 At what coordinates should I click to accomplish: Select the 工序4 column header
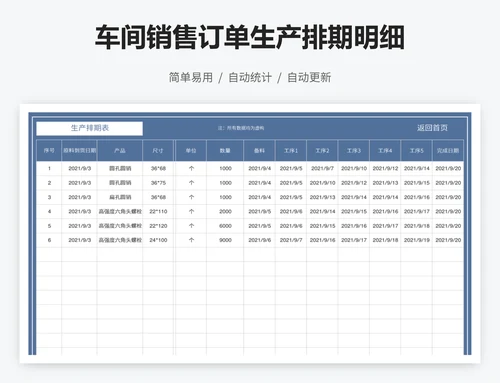click(385, 151)
